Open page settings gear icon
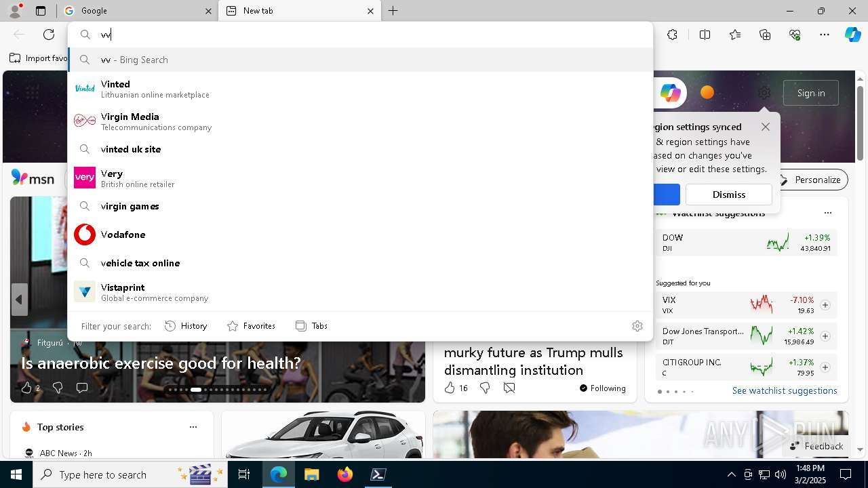This screenshot has height=488, width=868. pos(764,93)
